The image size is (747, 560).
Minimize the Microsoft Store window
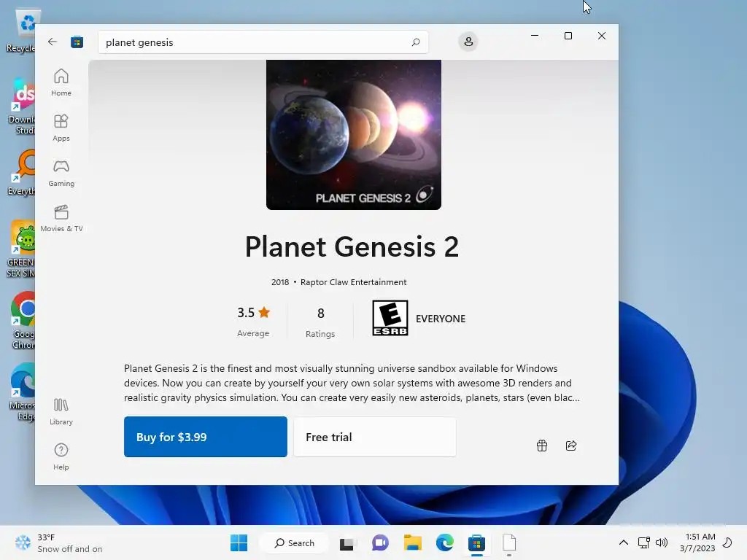click(535, 36)
